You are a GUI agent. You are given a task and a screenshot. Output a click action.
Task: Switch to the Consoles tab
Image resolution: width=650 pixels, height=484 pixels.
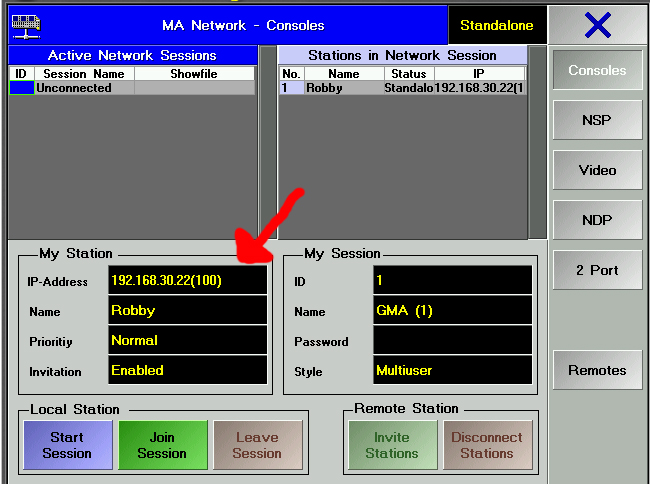pyautogui.click(x=597, y=70)
